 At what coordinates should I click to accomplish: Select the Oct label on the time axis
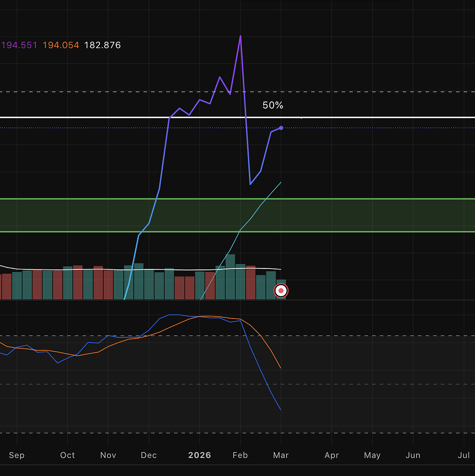pyautogui.click(x=68, y=455)
